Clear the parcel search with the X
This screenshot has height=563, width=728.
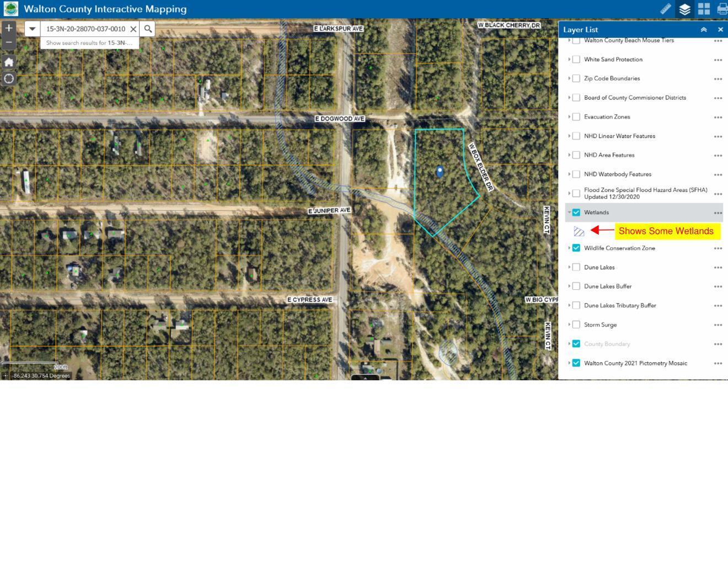(x=133, y=29)
